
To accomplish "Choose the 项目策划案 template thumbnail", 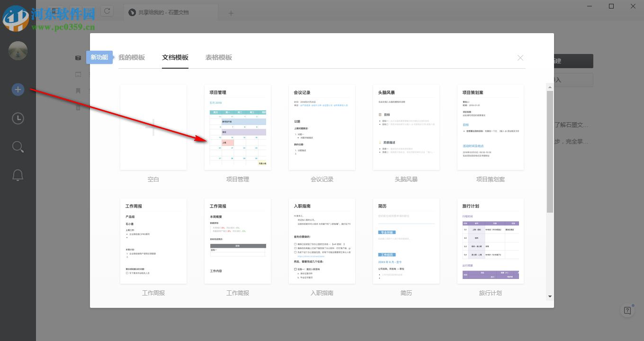I will tap(491, 127).
